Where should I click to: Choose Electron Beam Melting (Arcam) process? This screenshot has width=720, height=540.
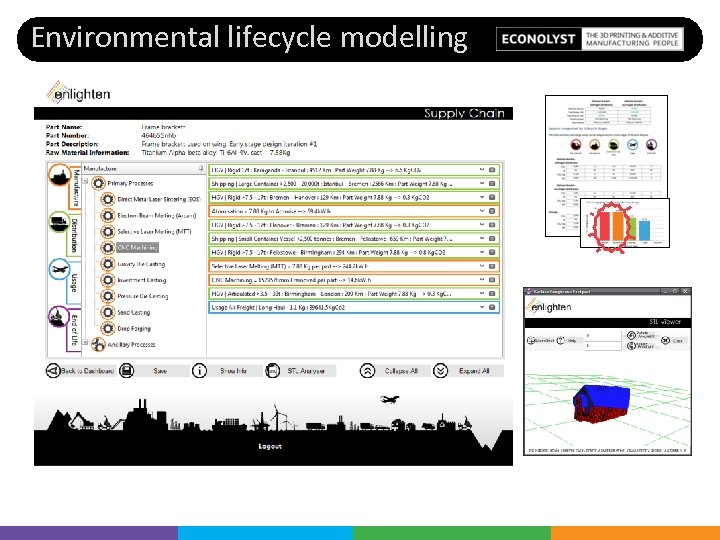pyautogui.click(x=149, y=215)
